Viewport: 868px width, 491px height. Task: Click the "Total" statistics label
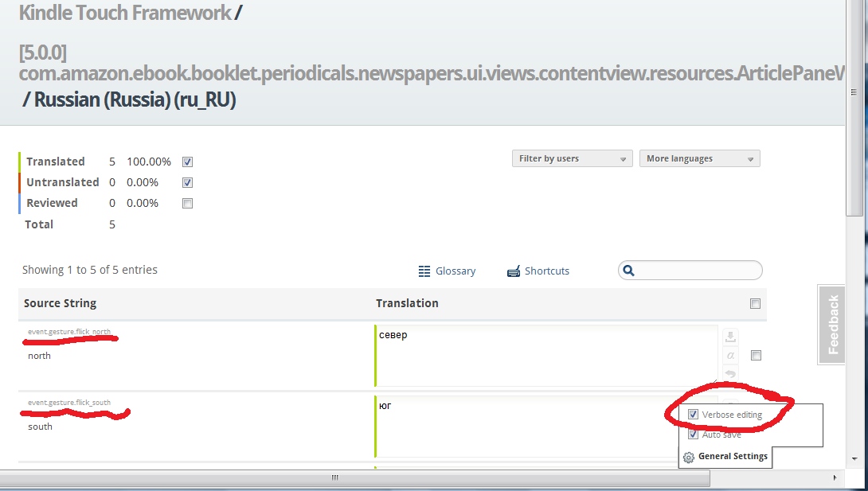coord(39,224)
